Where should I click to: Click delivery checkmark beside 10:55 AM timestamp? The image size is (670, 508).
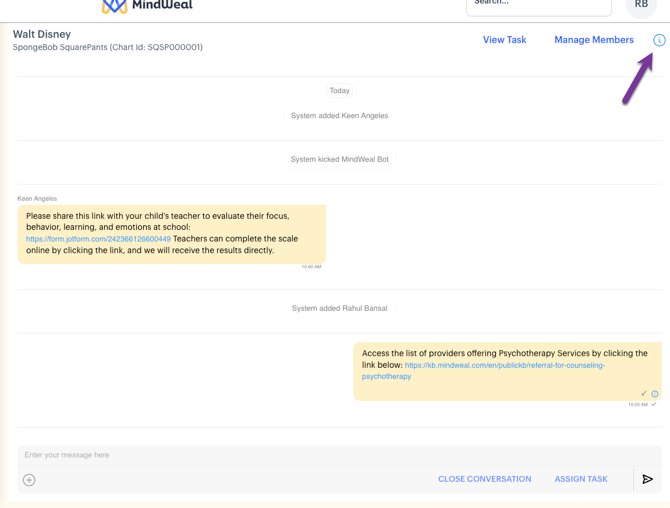pos(654,405)
